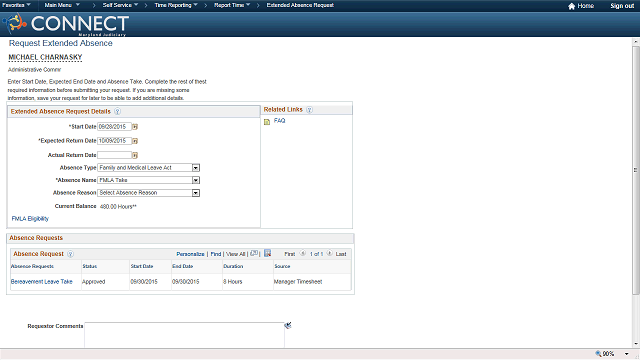The width and height of the screenshot is (640, 360).
Task: Show previous row arrow in Absence Request grid
Action: click(x=303, y=253)
